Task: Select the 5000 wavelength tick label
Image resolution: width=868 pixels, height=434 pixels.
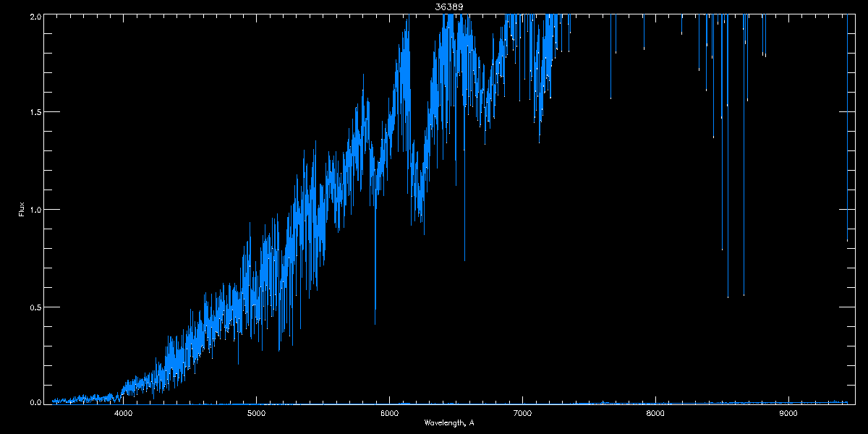Action: [x=256, y=414]
